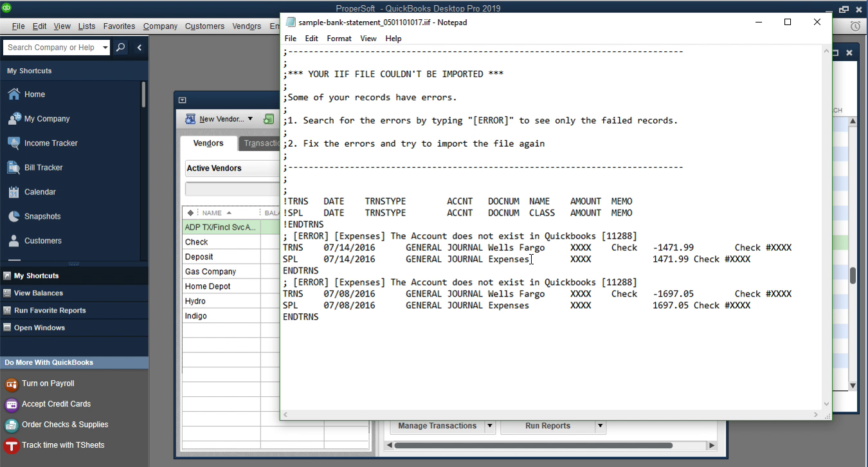The image size is (868, 467).
Task: Open Run Reports dropdown arrow
Action: (600, 426)
